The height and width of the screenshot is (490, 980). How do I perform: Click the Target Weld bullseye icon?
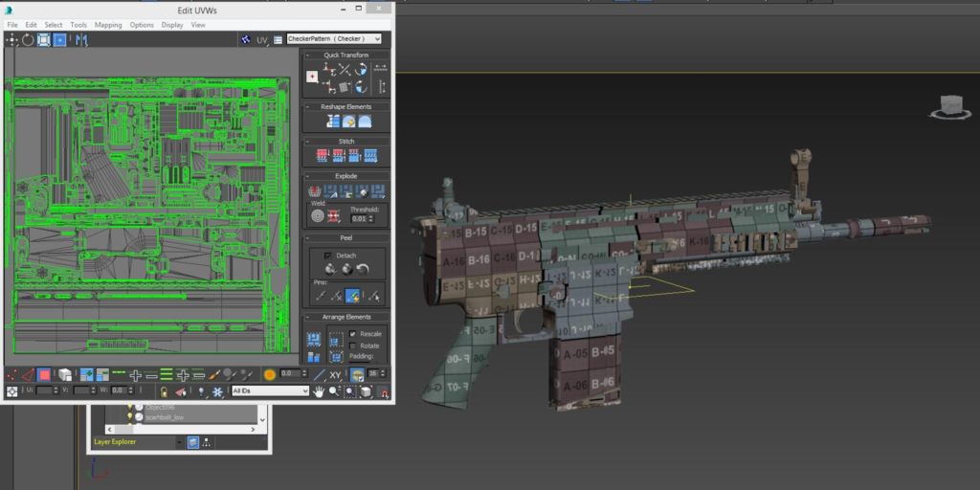[318, 216]
